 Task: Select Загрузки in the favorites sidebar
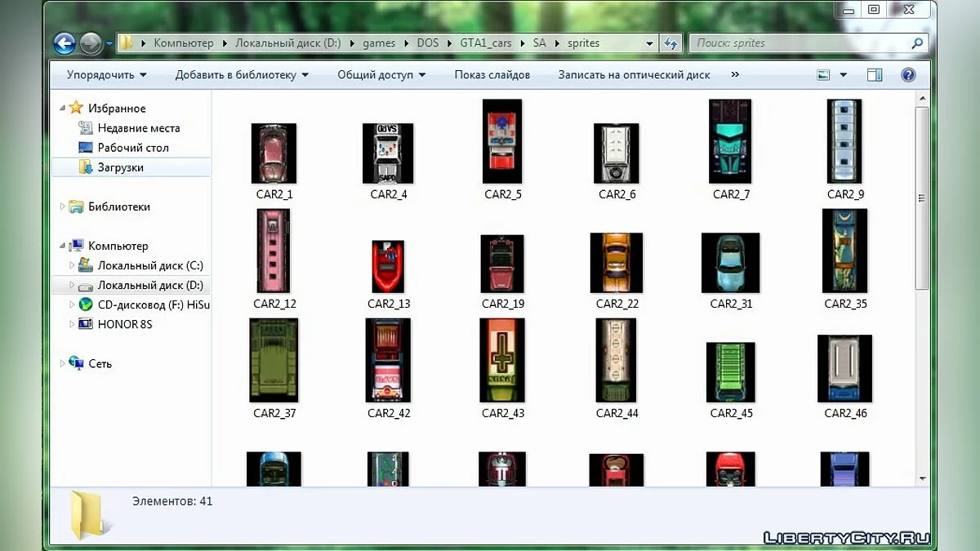pos(120,167)
